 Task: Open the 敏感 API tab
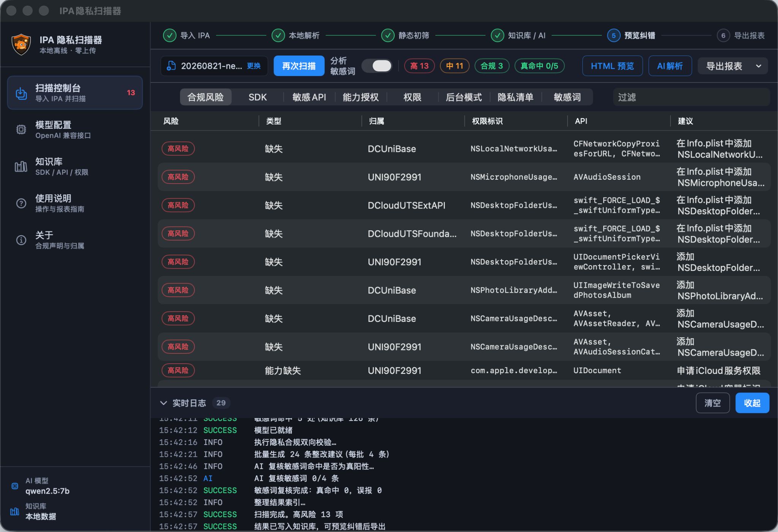(309, 97)
